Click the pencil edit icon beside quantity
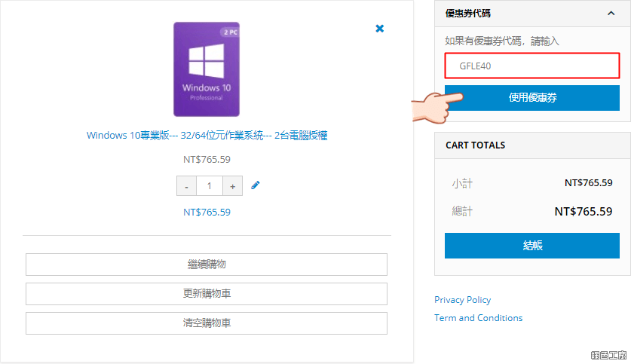Image resolution: width=631 pixels, height=364 pixels. click(255, 185)
